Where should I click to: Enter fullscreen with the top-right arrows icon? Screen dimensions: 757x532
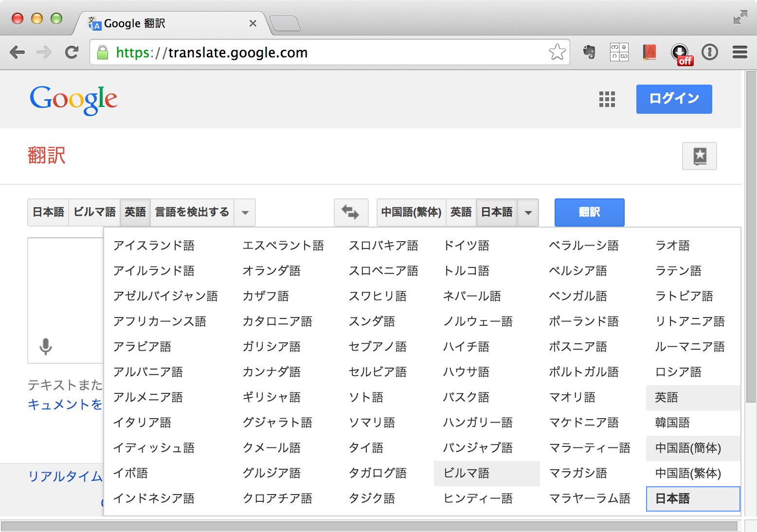pyautogui.click(x=740, y=18)
